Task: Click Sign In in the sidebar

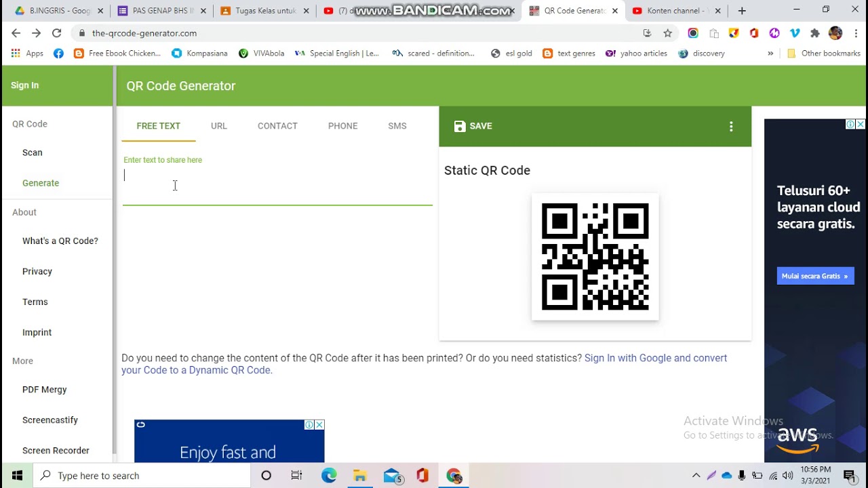Action: coord(25,85)
